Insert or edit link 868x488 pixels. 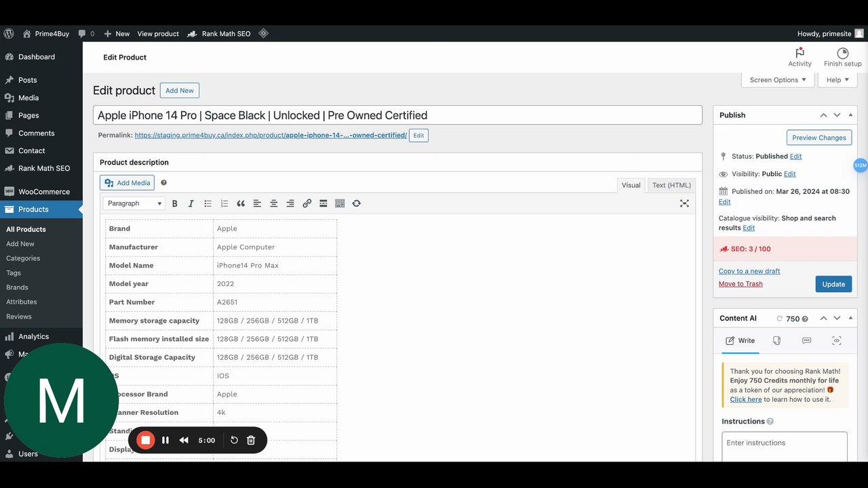pyautogui.click(x=307, y=203)
